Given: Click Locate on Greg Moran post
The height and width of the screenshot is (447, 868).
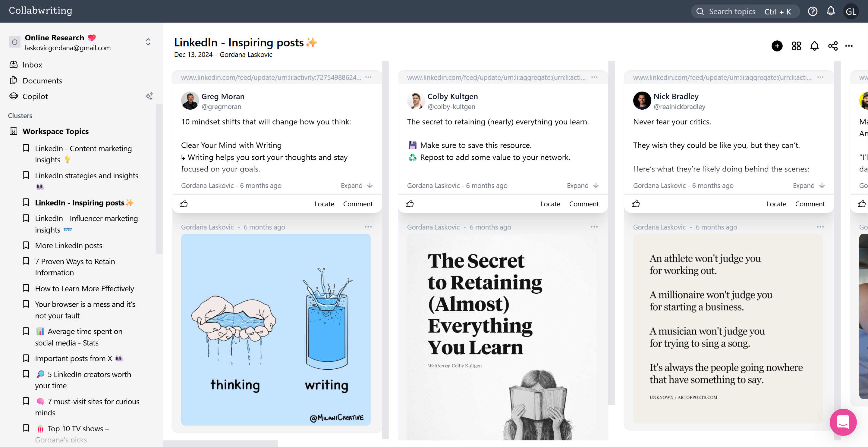Looking at the screenshot, I should click(x=324, y=204).
